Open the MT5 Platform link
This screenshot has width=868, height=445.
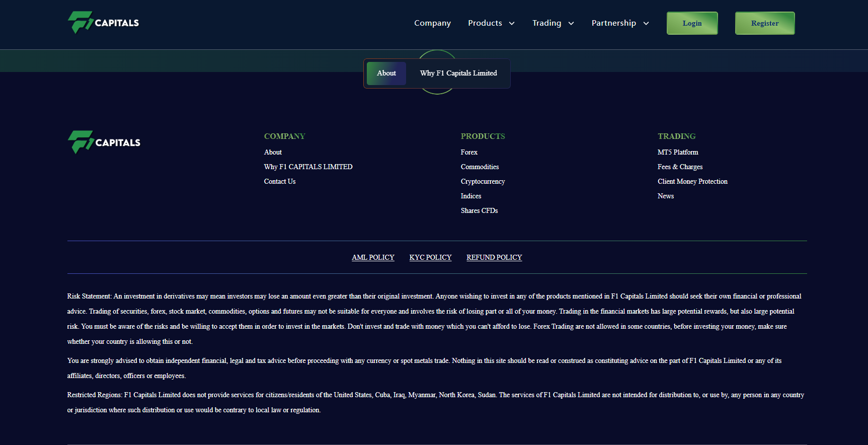pyautogui.click(x=678, y=152)
